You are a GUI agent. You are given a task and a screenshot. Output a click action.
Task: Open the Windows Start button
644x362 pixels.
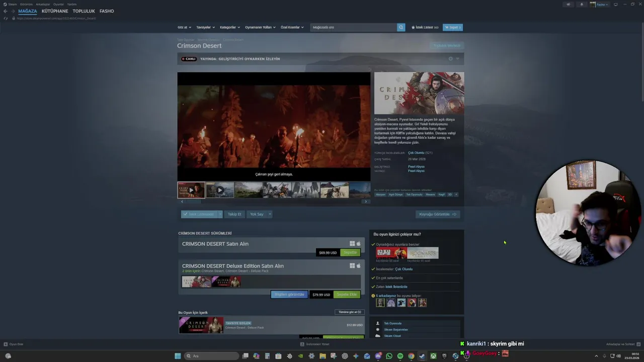(178, 356)
